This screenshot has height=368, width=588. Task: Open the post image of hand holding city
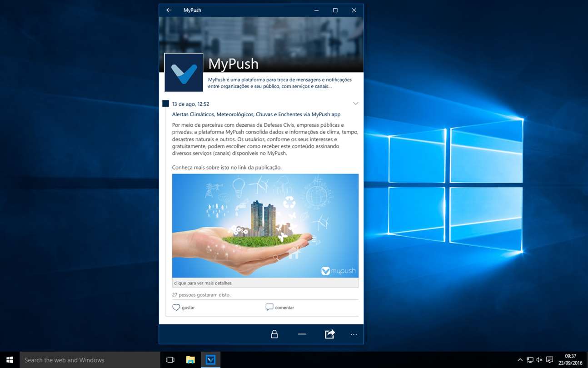click(265, 226)
